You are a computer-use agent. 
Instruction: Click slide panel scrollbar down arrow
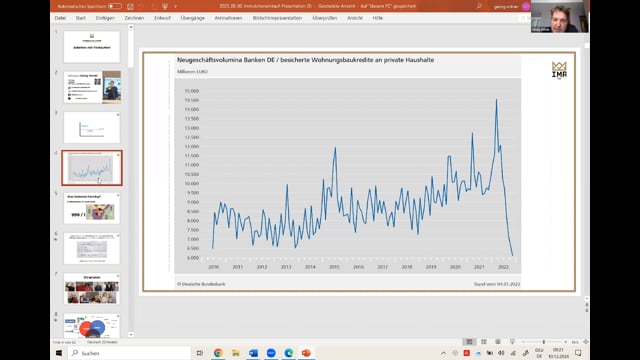[131, 335]
